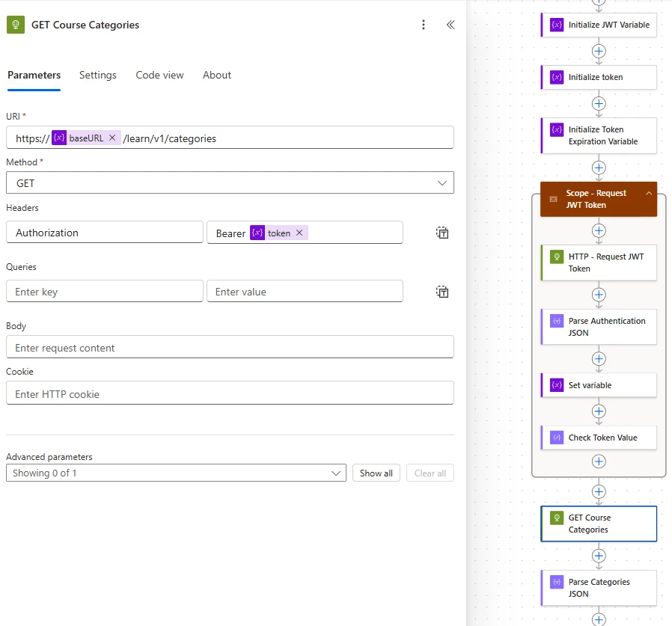Select the Parse Authentication JSON action
This screenshot has height=626, width=672.
click(x=599, y=327)
